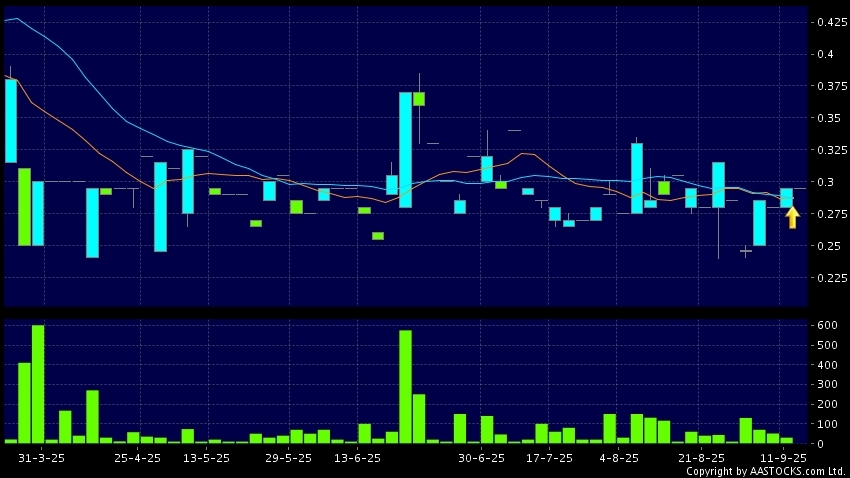Click the 17-7-25 date label
The width and height of the screenshot is (850, 478).
(549, 458)
